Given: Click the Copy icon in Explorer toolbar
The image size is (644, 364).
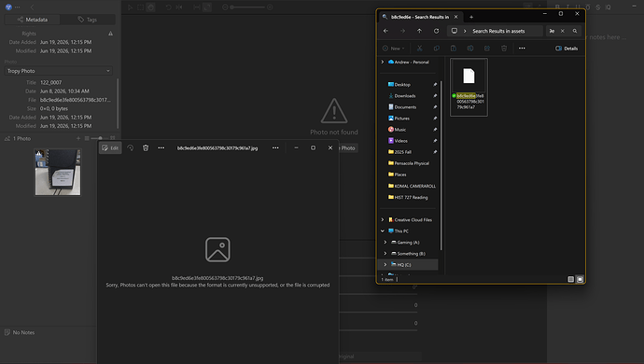Looking at the screenshot, I should [436, 49].
